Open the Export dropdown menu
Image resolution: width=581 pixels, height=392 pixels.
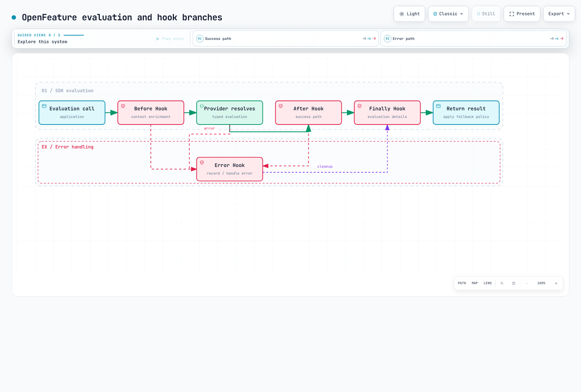point(559,14)
